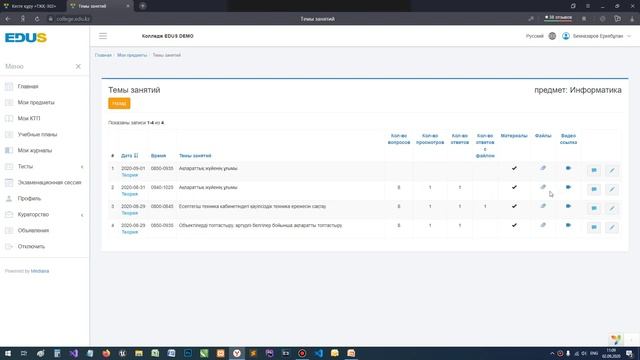Viewport: 640px width, 360px height.
Task: Edit the 2020-08-31 lesson with pencil icon
Action: click(612, 189)
